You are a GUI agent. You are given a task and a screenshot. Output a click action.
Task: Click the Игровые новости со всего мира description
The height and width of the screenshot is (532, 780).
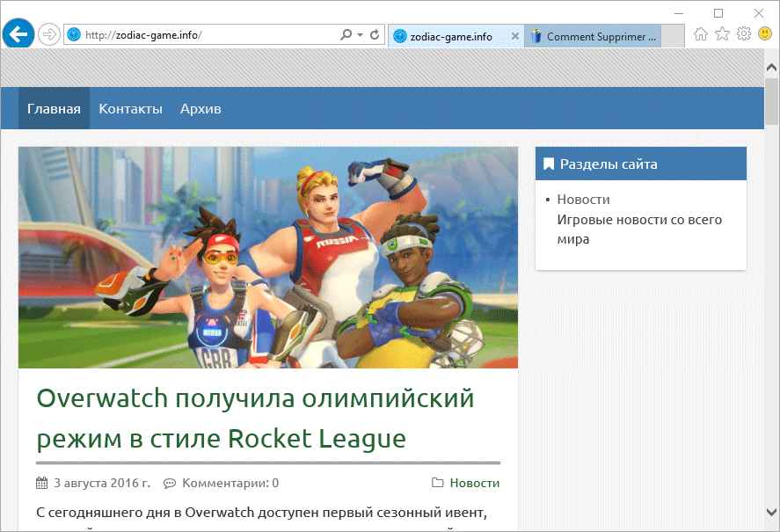tap(639, 230)
